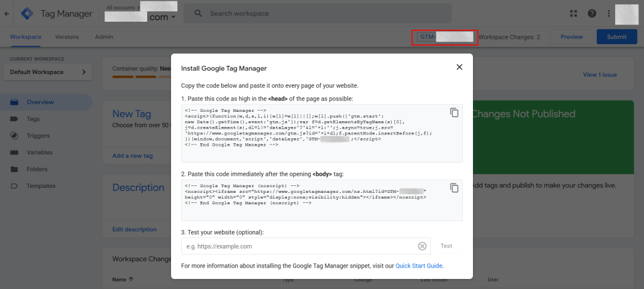Close the Install Google Tag Manager dialog
Image resolution: width=644 pixels, height=289 pixels.
[460, 67]
